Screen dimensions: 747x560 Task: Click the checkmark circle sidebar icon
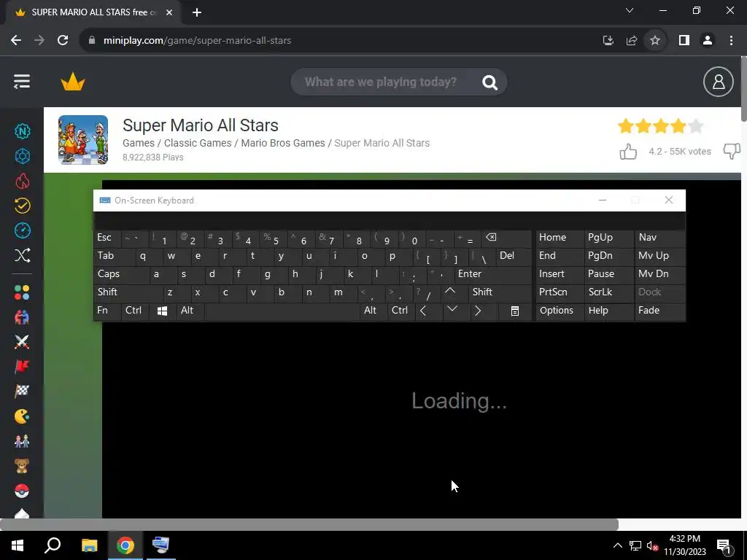click(x=23, y=206)
